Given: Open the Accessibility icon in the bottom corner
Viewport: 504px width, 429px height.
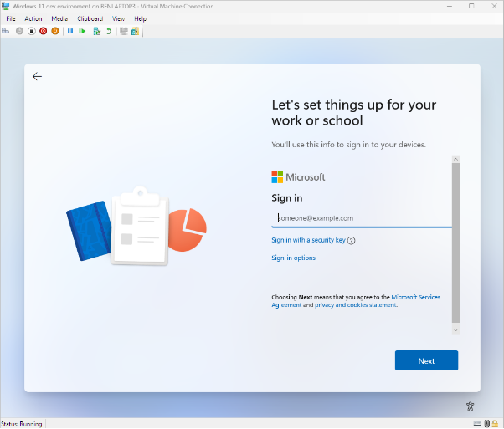Looking at the screenshot, I should [x=471, y=406].
